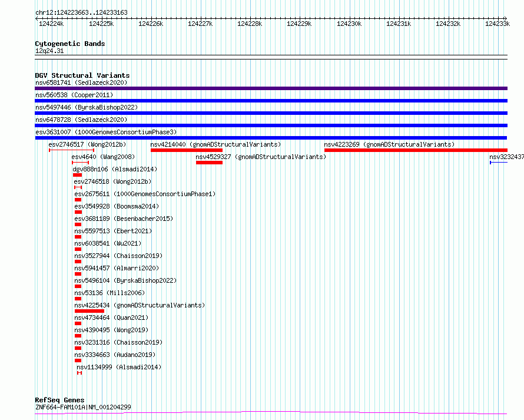Screen dimensions: 524x420
Task: Open nsv1134999 (Alsmadi2014) label
Action: click(x=119, y=367)
